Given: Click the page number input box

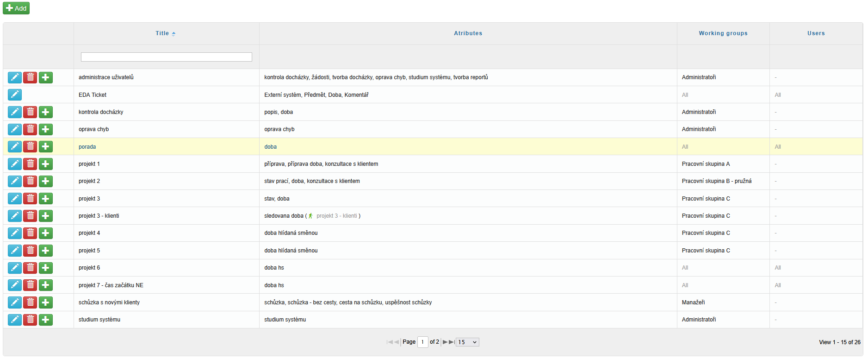Looking at the screenshot, I should pos(422,342).
